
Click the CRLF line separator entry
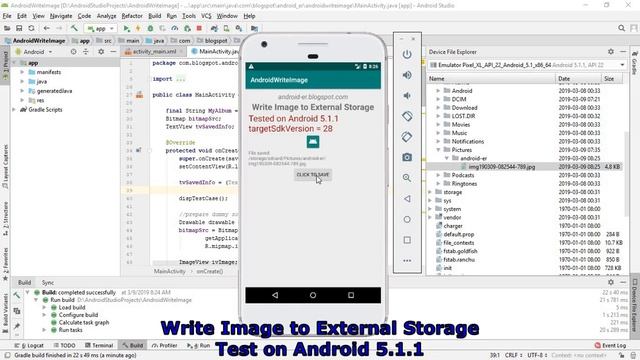pos(512,355)
